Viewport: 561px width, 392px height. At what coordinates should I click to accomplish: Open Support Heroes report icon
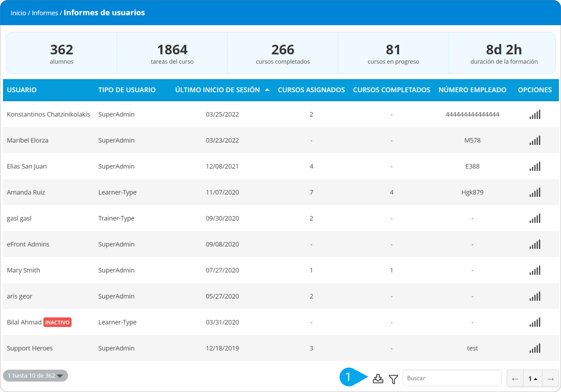(535, 348)
